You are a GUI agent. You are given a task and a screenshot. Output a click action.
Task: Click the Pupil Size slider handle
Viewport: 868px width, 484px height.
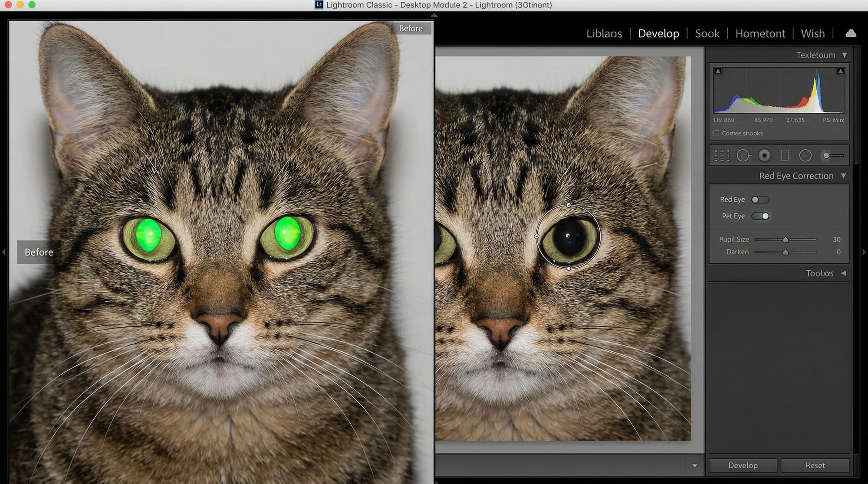tap(785, 239)
